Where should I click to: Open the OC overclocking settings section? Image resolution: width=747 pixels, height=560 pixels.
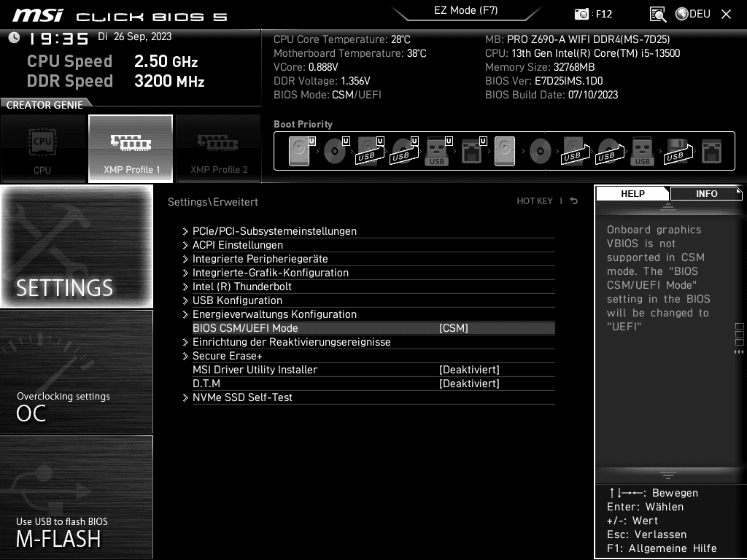click(77, 372)
